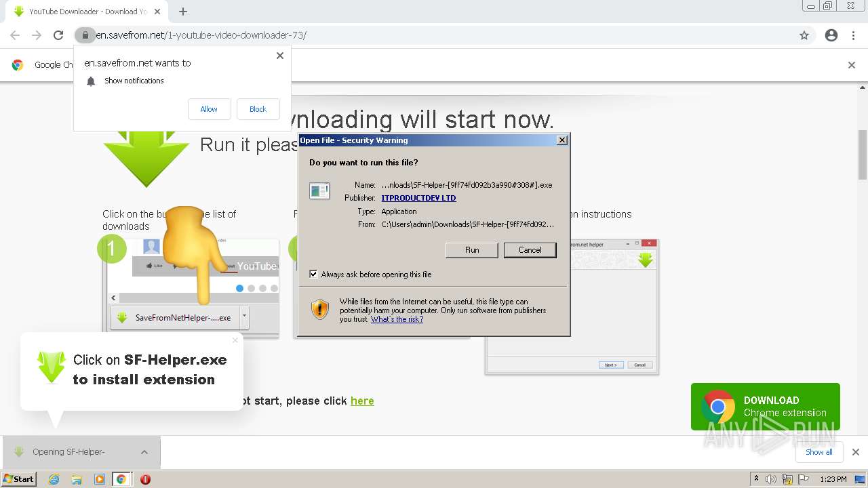
Task: Open Windows Media Player taskbar icon
Action: point(100,479)
